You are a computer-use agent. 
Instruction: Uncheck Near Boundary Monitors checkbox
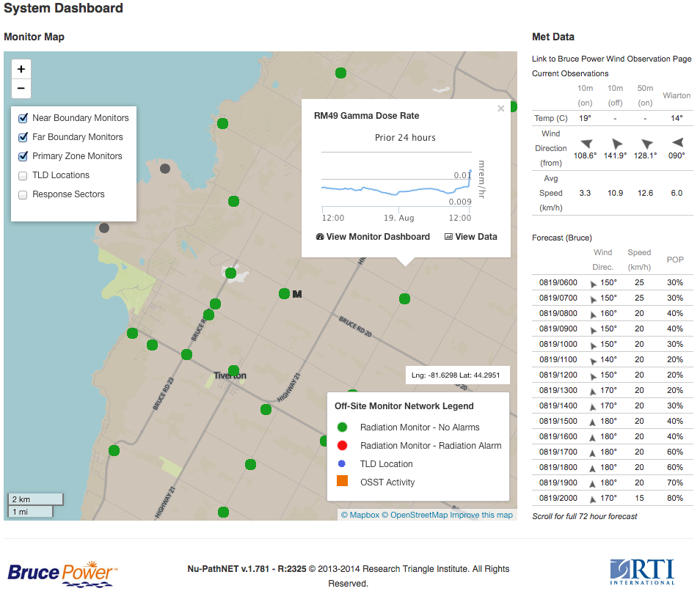[23, 118]
